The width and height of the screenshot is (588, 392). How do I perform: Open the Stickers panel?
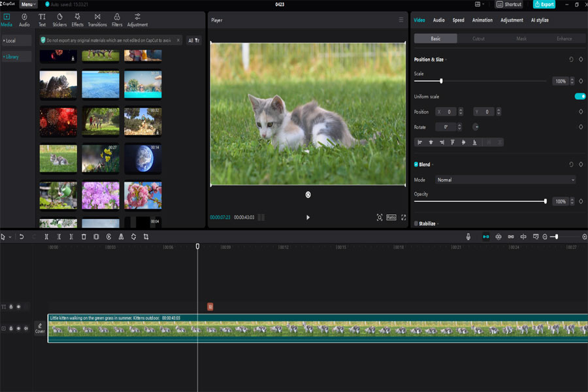click(59, 20)
